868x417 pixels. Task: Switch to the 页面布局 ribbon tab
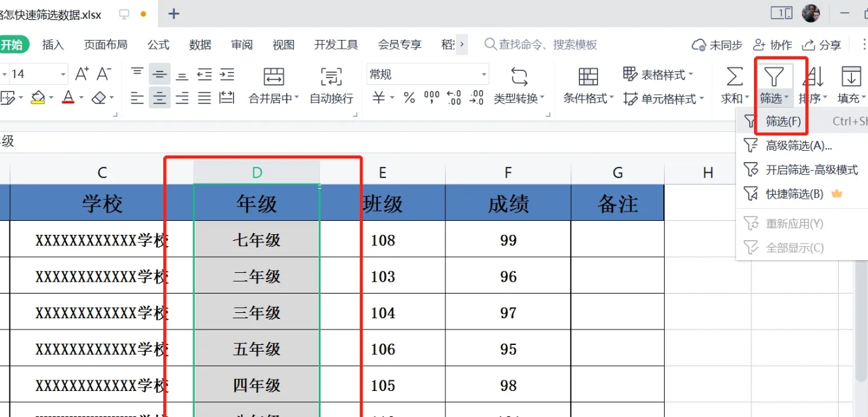[105, 45]
